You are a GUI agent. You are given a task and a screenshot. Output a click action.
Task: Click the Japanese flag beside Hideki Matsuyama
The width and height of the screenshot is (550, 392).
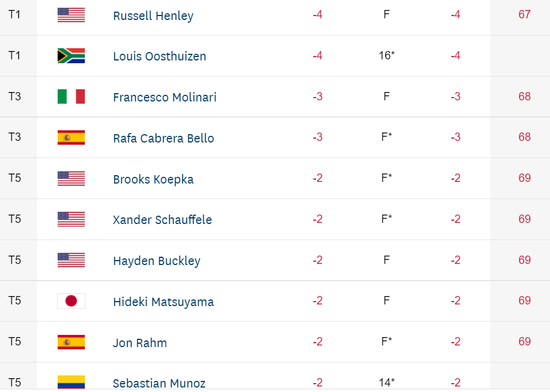71,301
